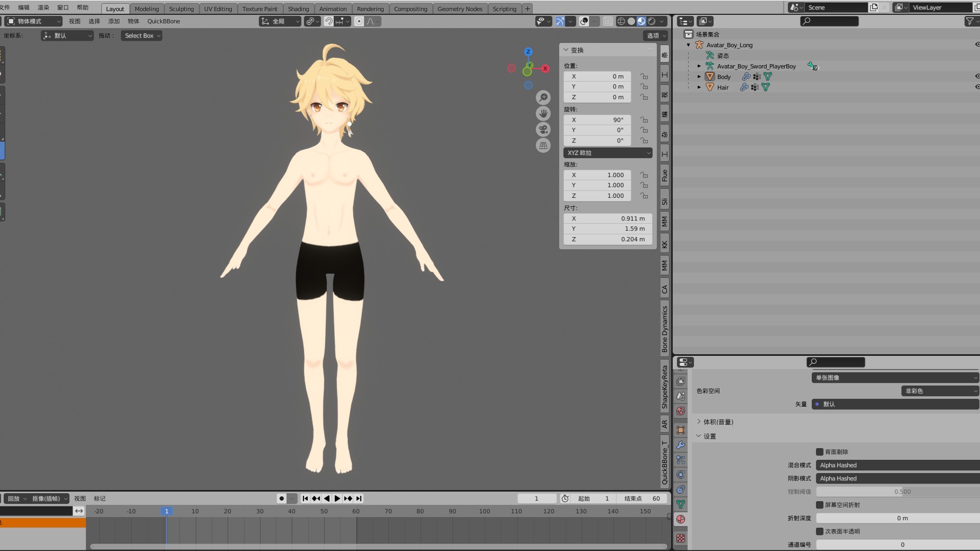Open the 选项 options button

click(656, 36)
